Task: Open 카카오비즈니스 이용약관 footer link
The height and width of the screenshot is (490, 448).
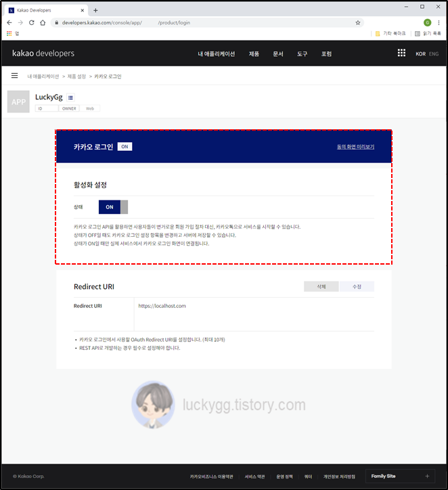Action: pyautogui.click(x=212, y=476)
